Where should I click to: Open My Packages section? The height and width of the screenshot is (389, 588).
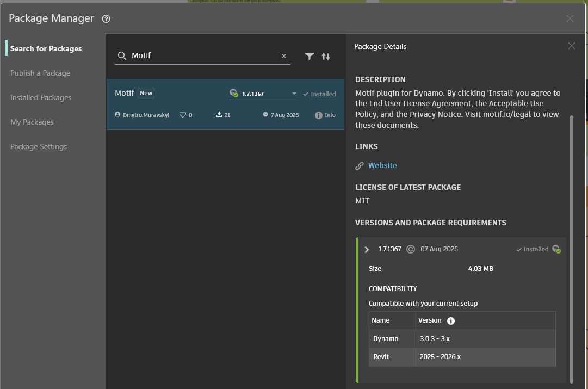[32, 122]
